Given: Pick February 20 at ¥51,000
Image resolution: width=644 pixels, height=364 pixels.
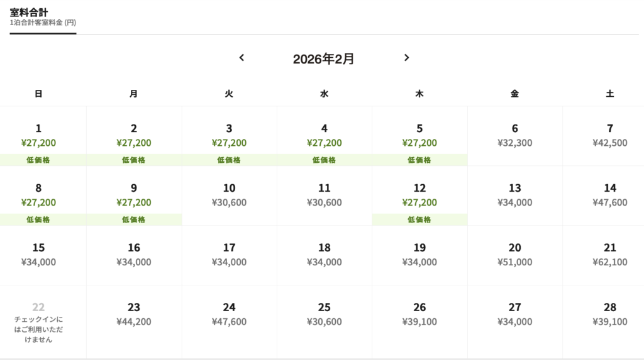Looking at the screenshot, I should [x=514, y=255].
